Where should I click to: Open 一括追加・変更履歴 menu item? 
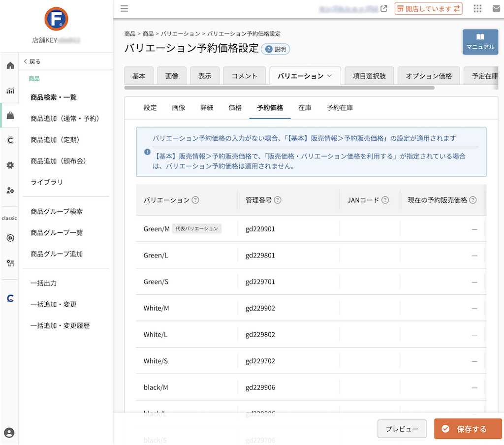pyautogui.click(x=60, y=326)
